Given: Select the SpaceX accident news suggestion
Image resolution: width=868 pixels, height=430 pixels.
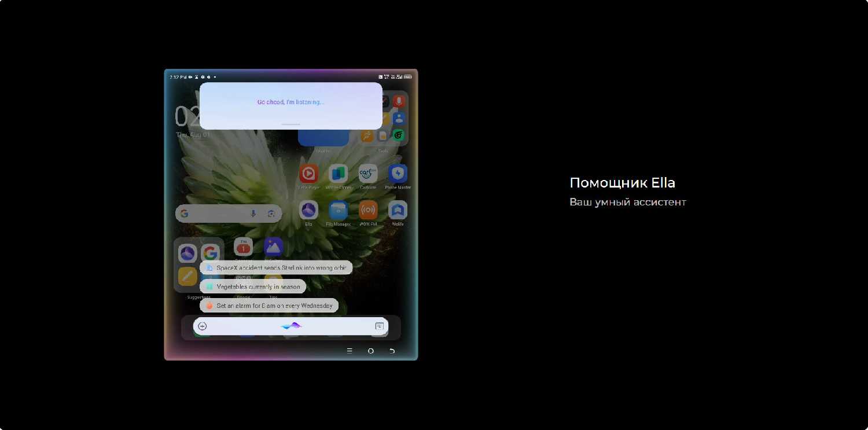Looking at the screenshot, I should pyautogui.click(x=276, y=268).
